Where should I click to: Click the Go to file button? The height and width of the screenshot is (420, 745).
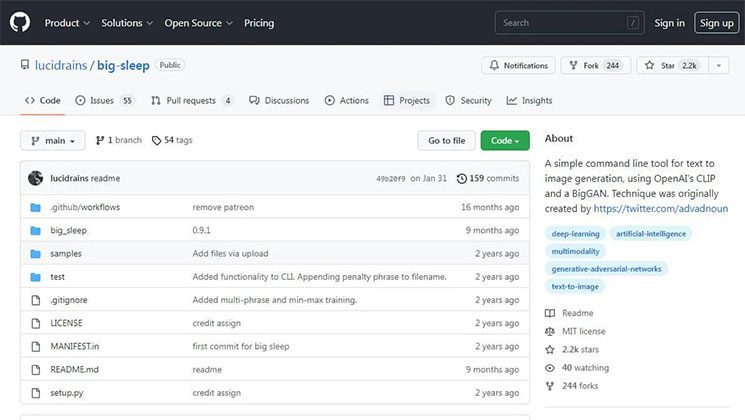click(447, 141)
